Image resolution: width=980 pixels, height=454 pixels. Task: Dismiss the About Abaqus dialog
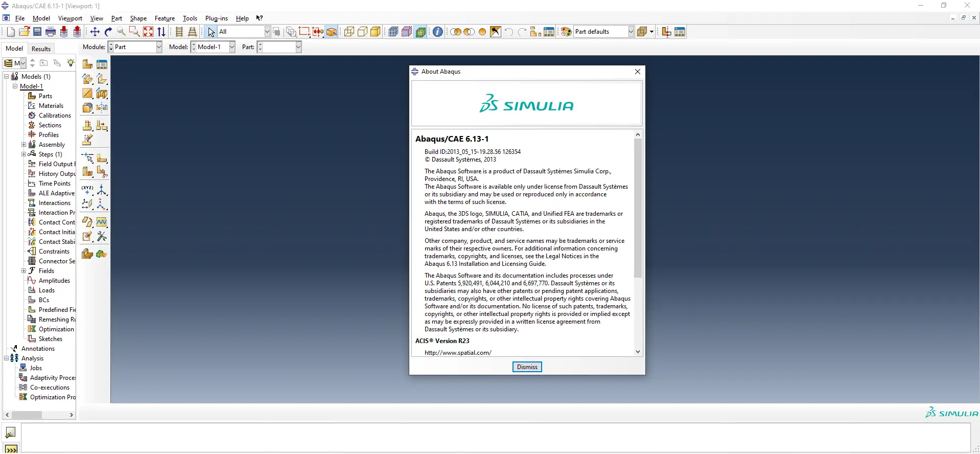click(527, 367)
